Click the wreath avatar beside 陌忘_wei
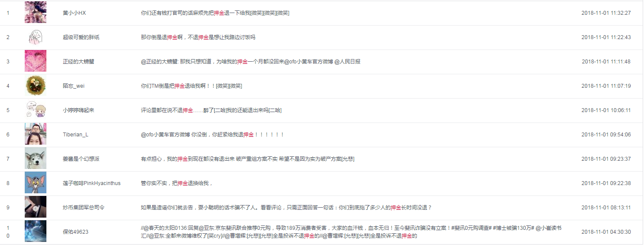Viewport: 644px width, 245px height. tap(36, 86)
